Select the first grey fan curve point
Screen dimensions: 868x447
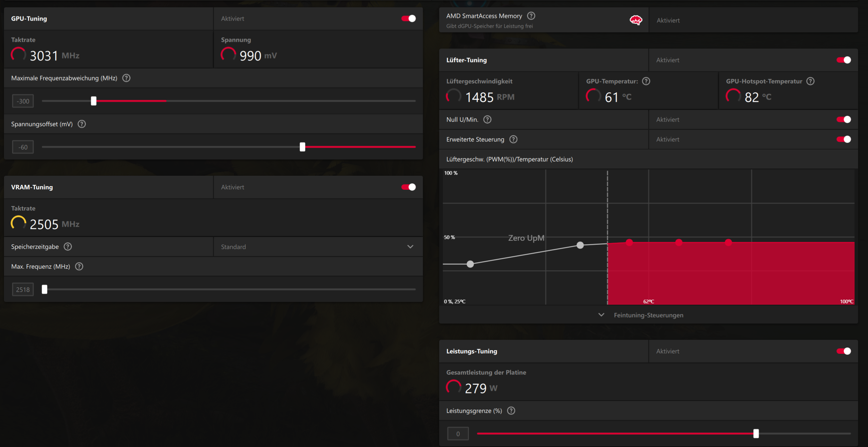coord(470,264)
